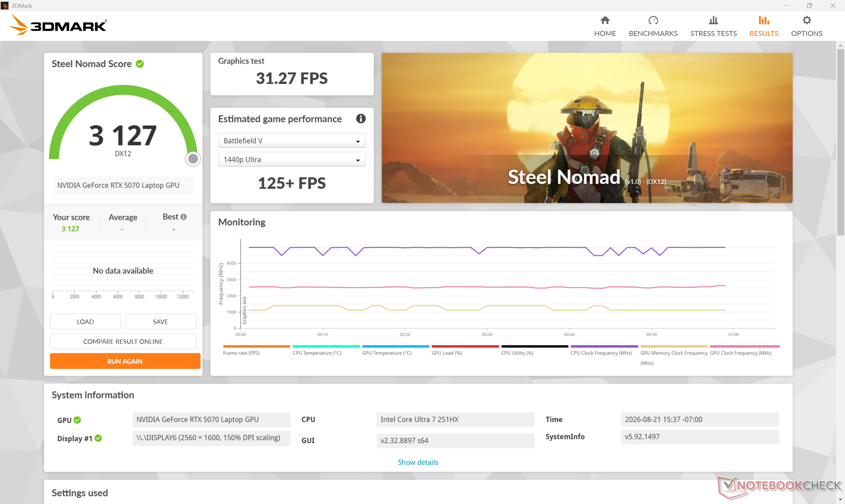Click the Time value 2026-08-21 15:37 -07:00
This screenshot has height=504, width=845.
(x=699, y=420)
